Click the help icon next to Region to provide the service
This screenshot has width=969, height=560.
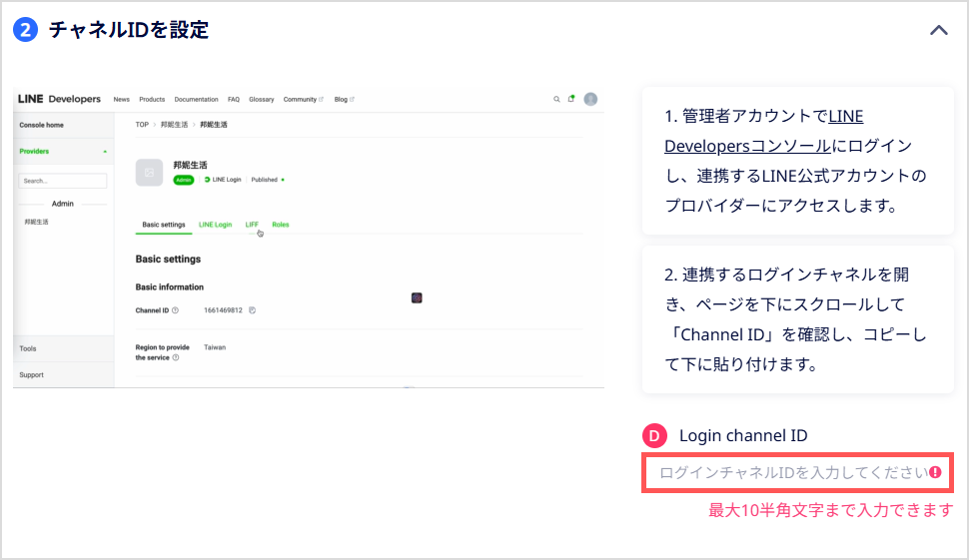click(176, 357)
